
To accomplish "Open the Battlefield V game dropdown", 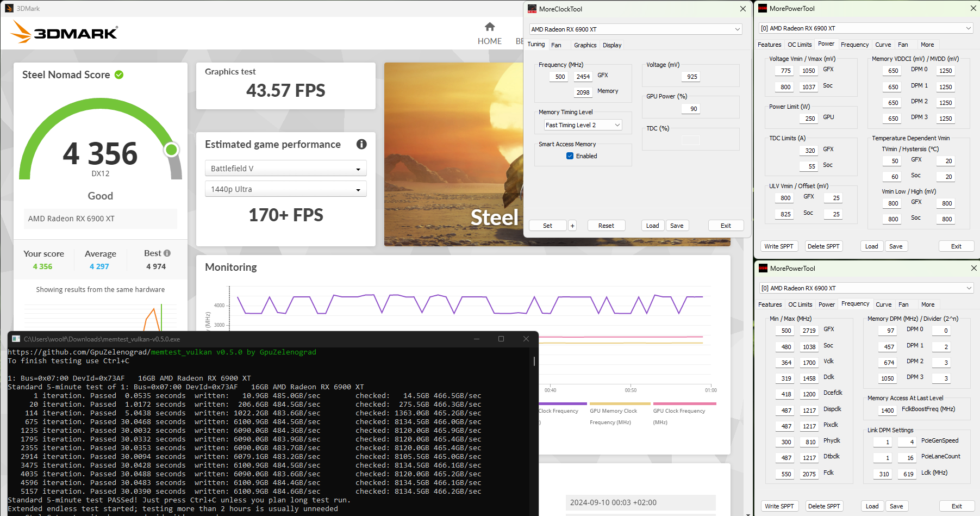I will coord(285,169).
